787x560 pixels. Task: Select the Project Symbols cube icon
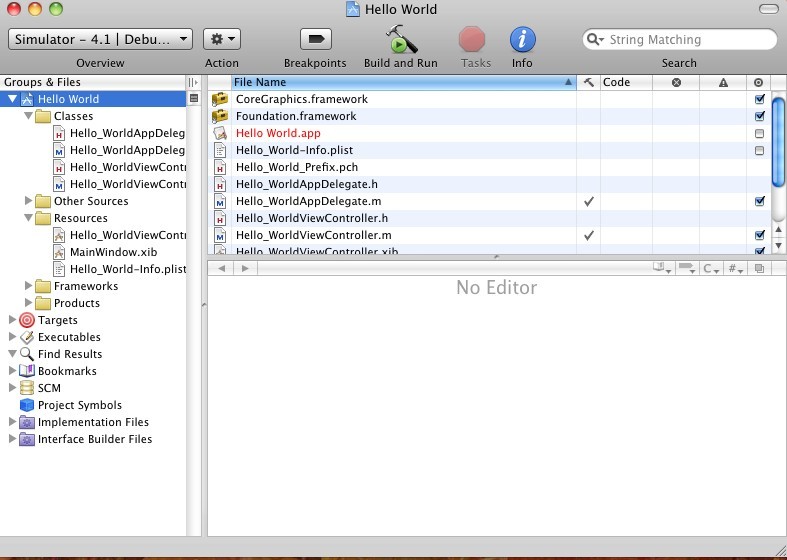tap(27, 405)
